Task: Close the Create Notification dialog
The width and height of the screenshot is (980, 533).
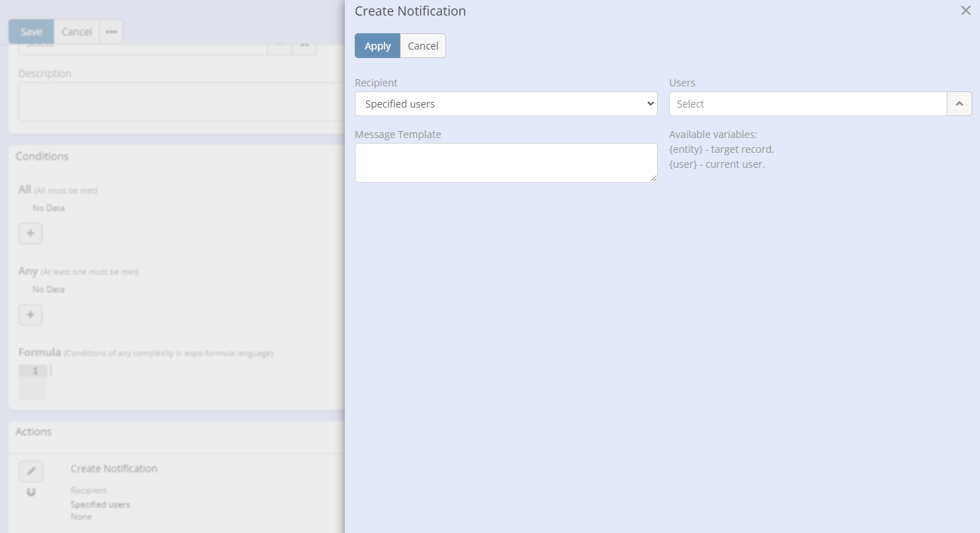Action: [965, 11]
